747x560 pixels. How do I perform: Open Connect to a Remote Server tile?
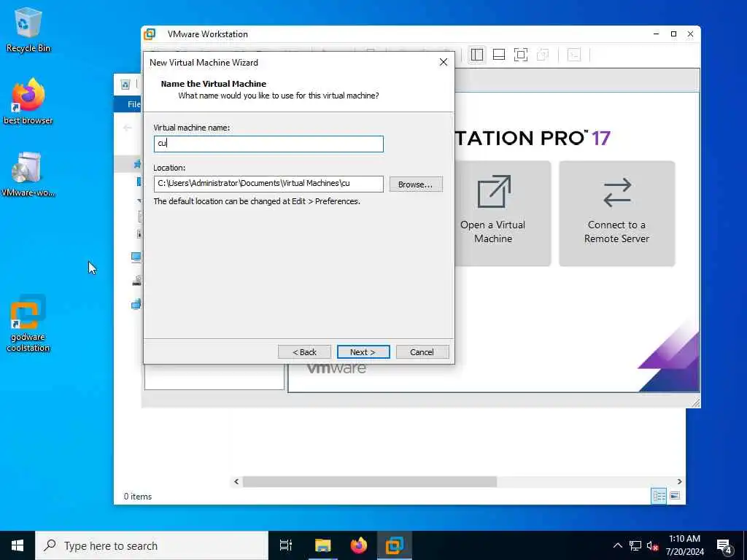click(x=617, y=214)
